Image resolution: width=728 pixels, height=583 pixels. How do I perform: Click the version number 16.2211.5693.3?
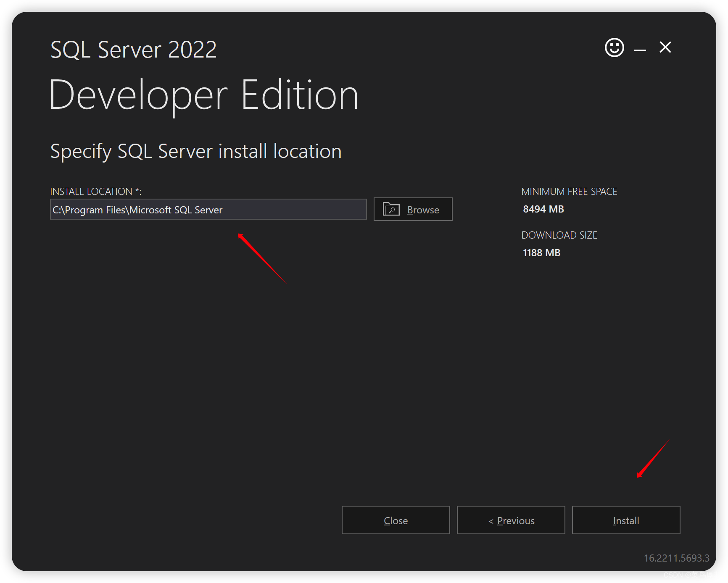pyautogui.click(x=676, y=558)
